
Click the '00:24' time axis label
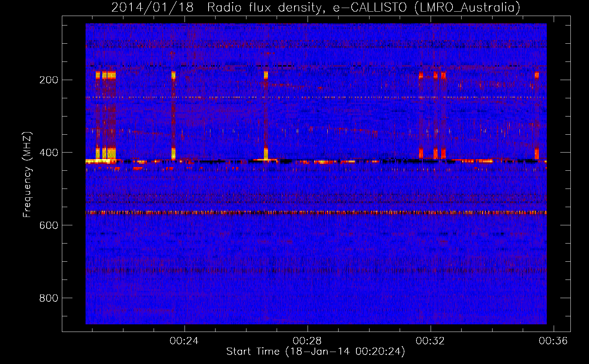coord(184,341)
